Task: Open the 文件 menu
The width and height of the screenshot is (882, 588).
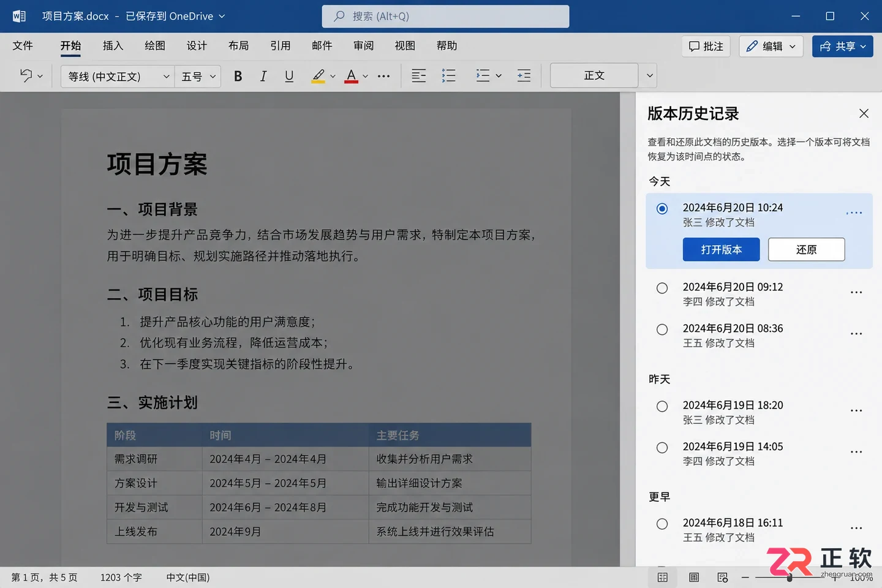Action: pos(23,46)
